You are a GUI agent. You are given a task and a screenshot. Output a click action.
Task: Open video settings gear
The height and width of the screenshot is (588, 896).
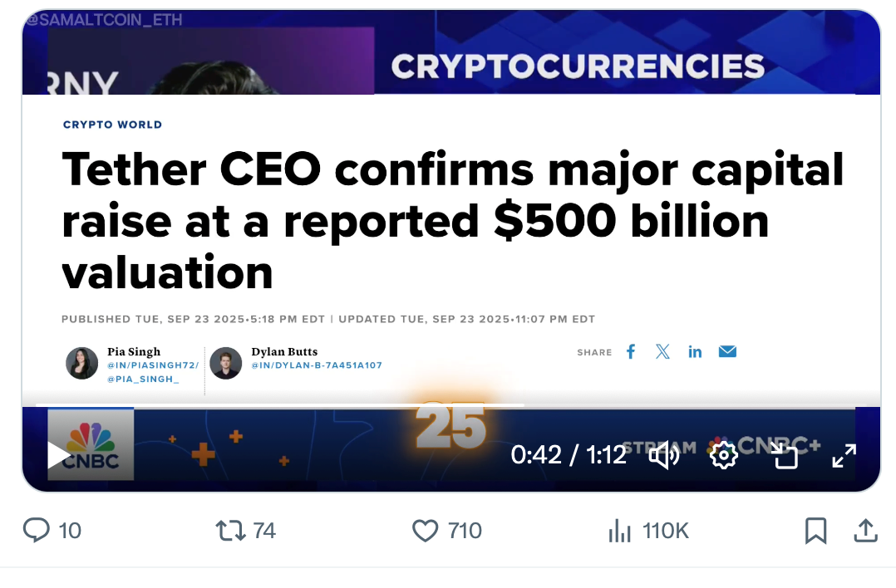(724, 455)
